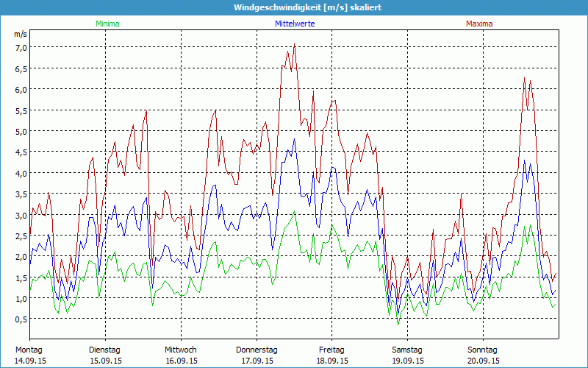Click the m/s unit label
588x368 pixels.
(21, 34)
